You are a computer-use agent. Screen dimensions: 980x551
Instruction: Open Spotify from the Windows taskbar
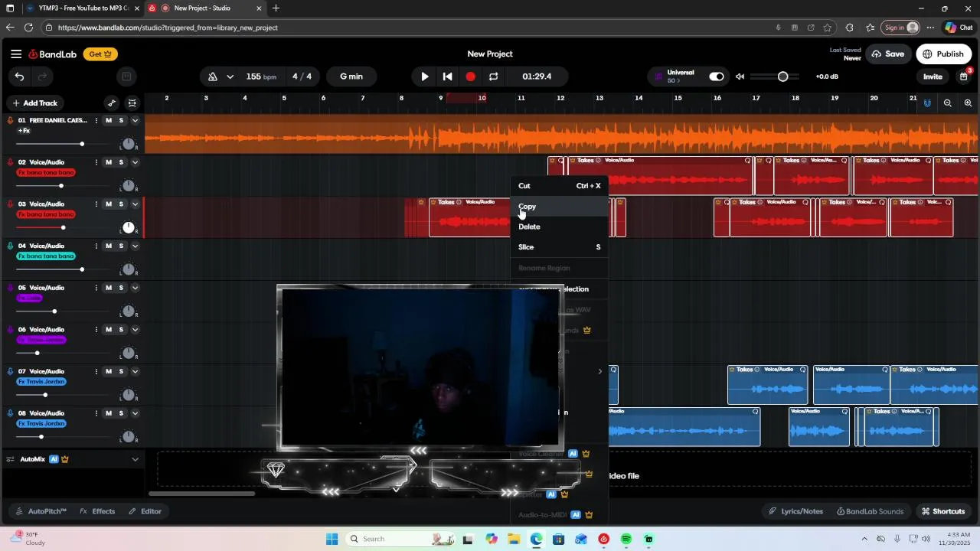pos(626,539)
